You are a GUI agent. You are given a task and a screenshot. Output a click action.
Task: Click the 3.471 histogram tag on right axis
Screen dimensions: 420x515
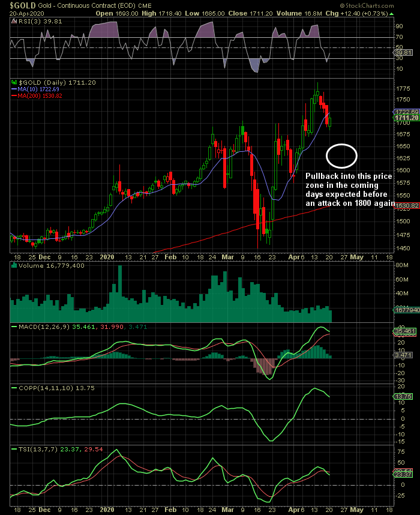click(x=403, y=355)
